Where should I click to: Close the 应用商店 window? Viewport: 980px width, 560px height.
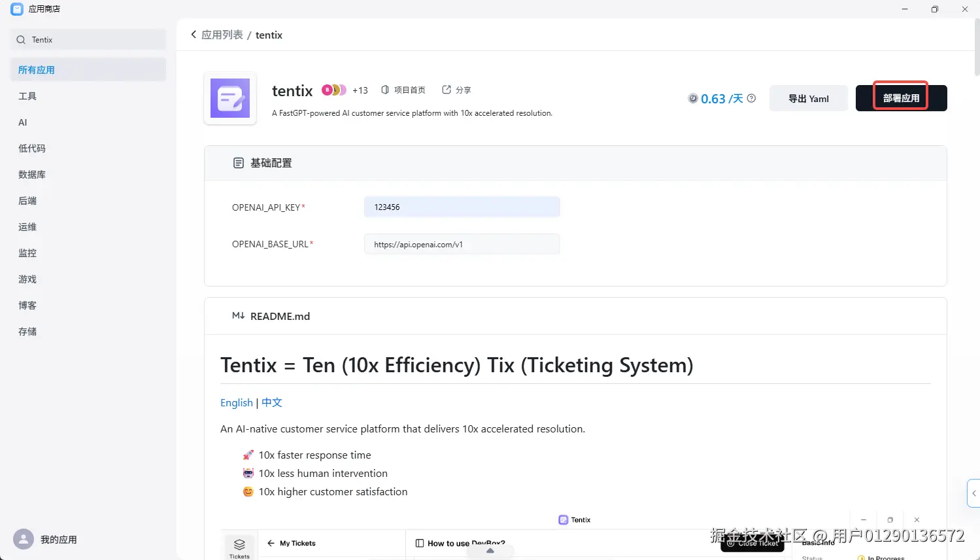click(x=965, y=9)
